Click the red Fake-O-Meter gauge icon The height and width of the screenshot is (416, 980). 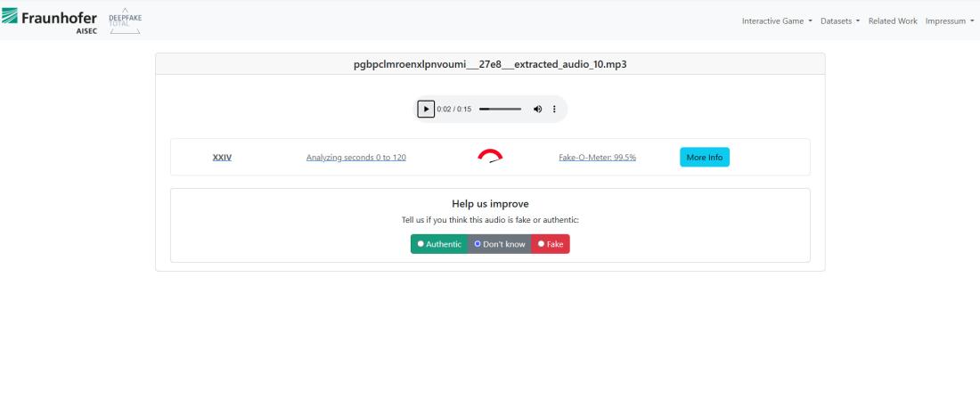tap(489, 158)
